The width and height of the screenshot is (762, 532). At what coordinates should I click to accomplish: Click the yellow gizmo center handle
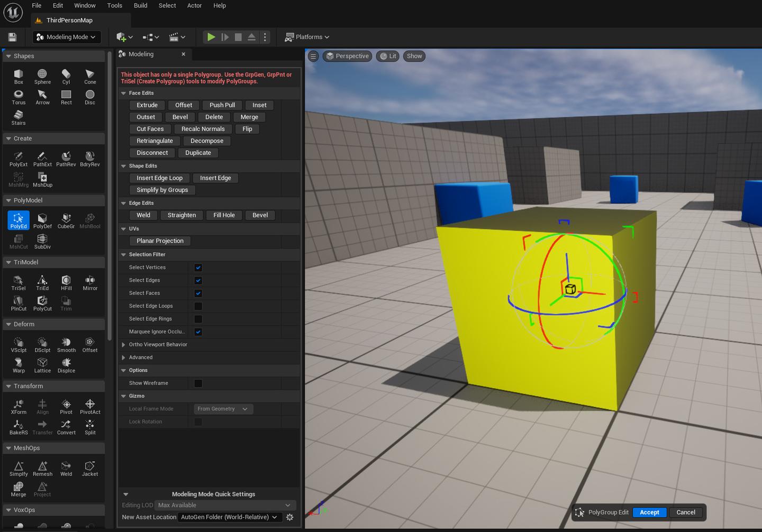point(570,289)
